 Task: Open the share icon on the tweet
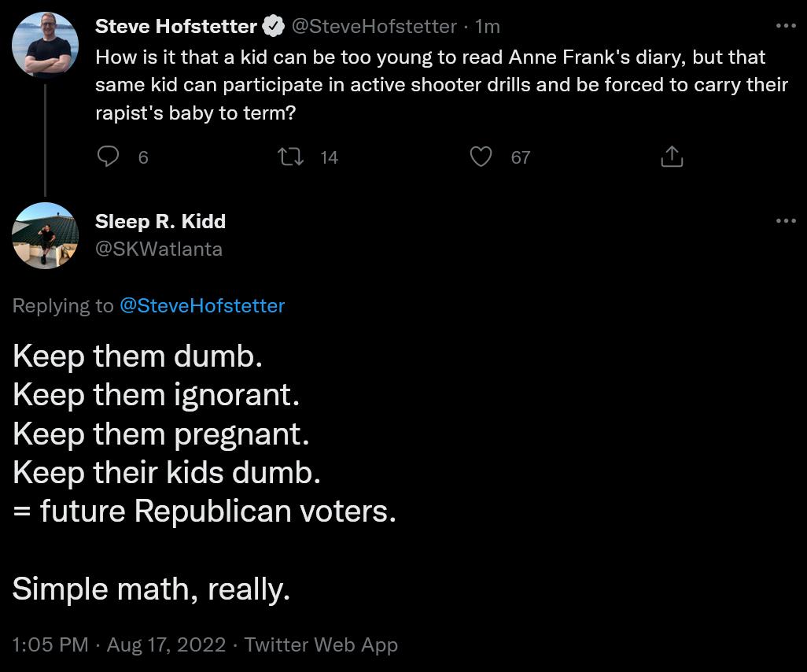tap(672, 157)
